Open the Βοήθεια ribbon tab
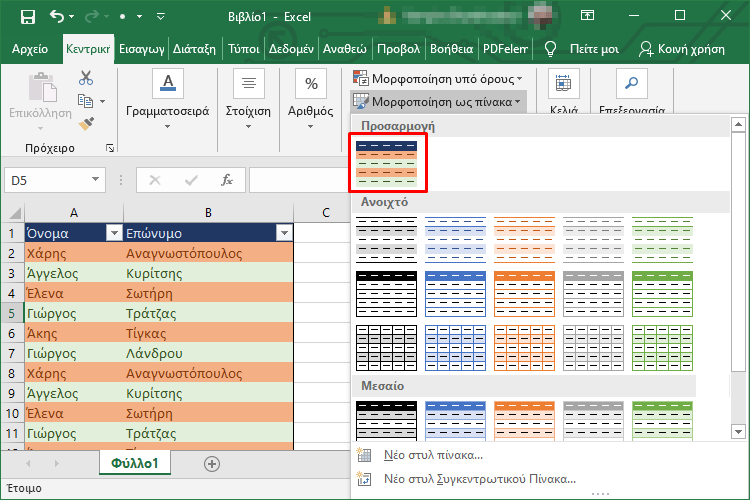 (x=451, y=49)
